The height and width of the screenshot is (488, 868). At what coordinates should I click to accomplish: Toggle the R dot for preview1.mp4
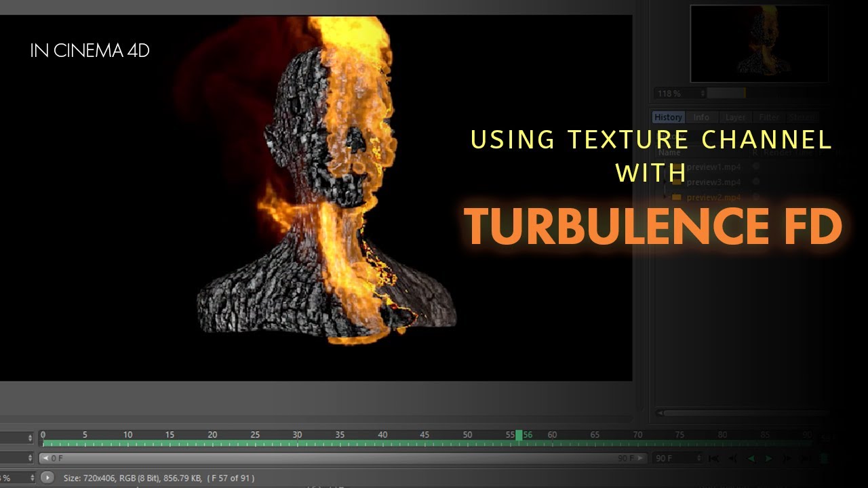click(755, 167)
